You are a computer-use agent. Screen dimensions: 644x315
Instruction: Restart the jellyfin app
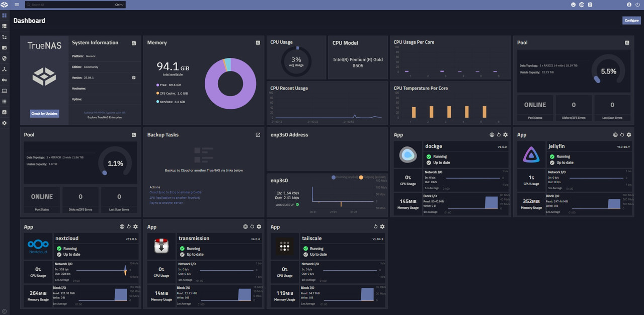click(622, 135)
